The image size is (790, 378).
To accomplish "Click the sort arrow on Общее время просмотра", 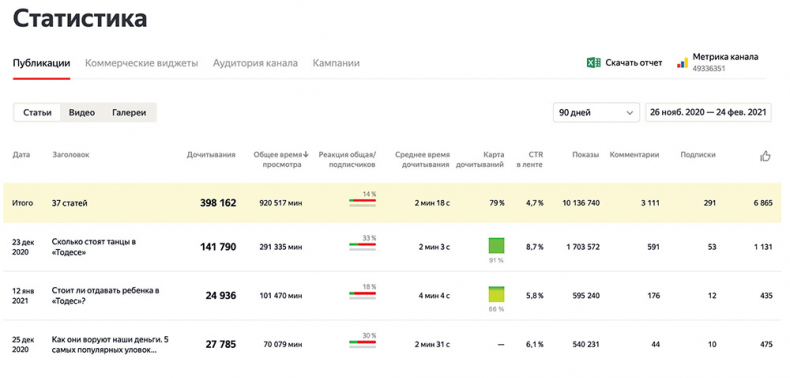I will pos(306,155).
